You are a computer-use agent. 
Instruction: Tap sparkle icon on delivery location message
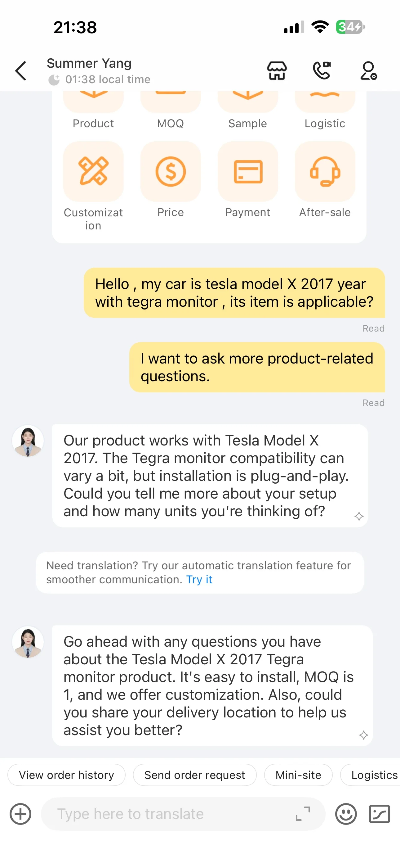coord(363,735)
